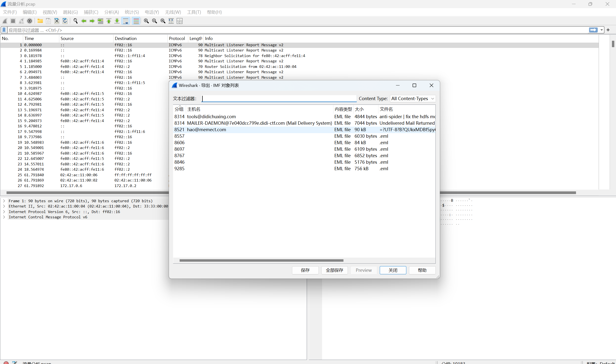Expand Internet Control Message Protocol v6 row

4,217
